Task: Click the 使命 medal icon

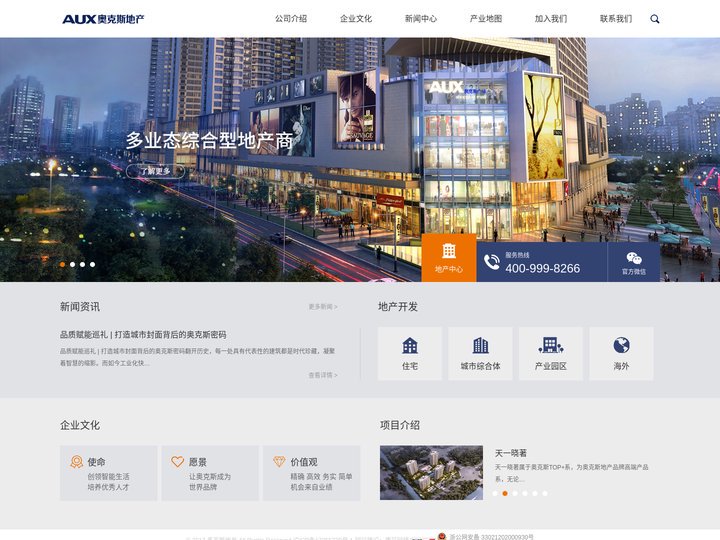Action: [x=77, y=461]
